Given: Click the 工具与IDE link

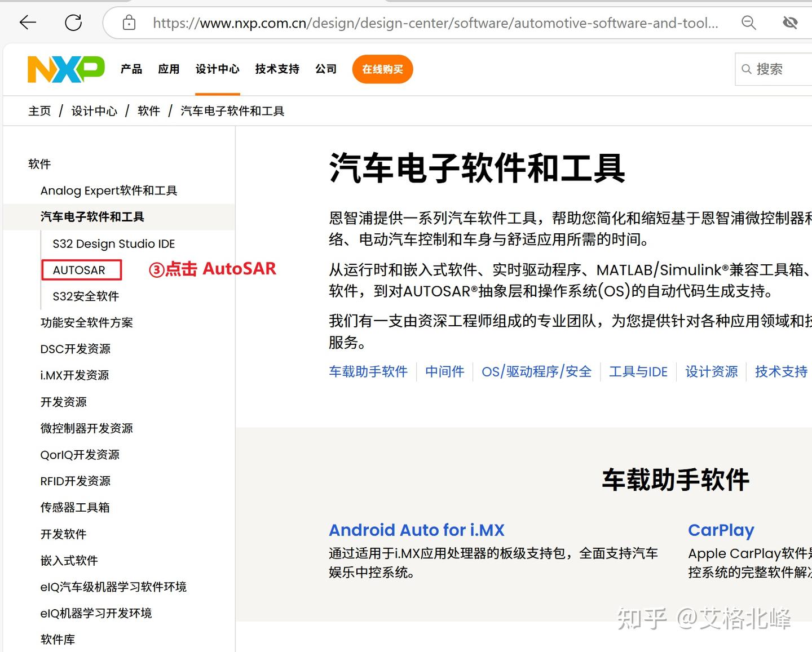Looking at the screenshot, I should (x=638, y=371).
